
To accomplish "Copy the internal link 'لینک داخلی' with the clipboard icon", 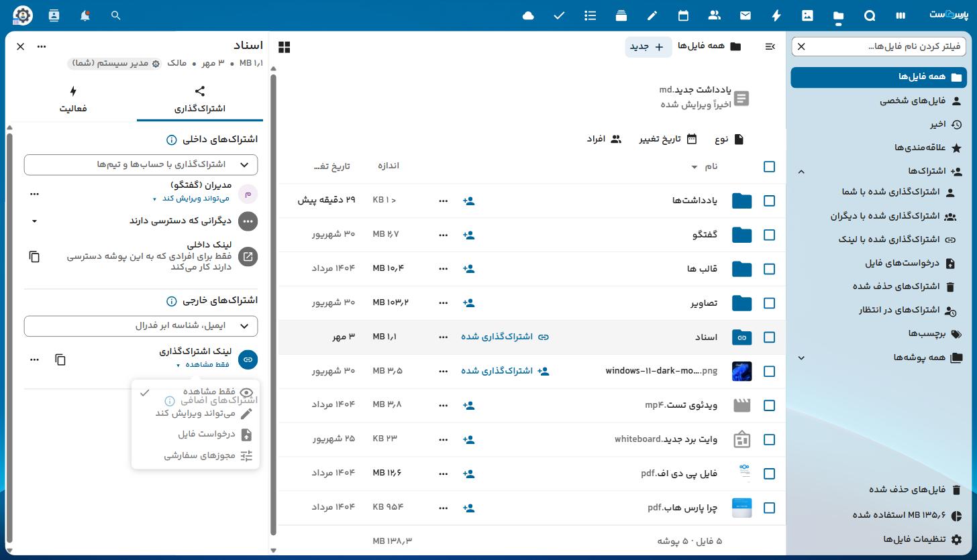I will tap(34, 257).
